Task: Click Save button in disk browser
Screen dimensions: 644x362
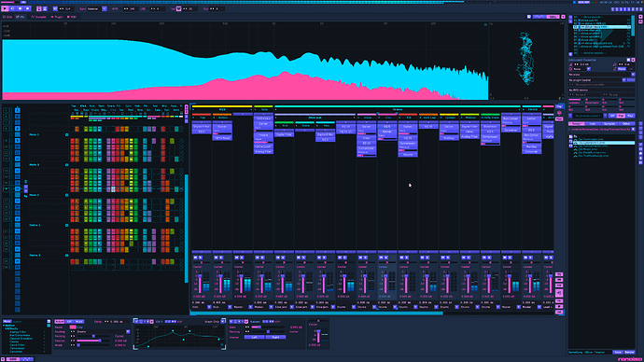Action: [618, 352]
